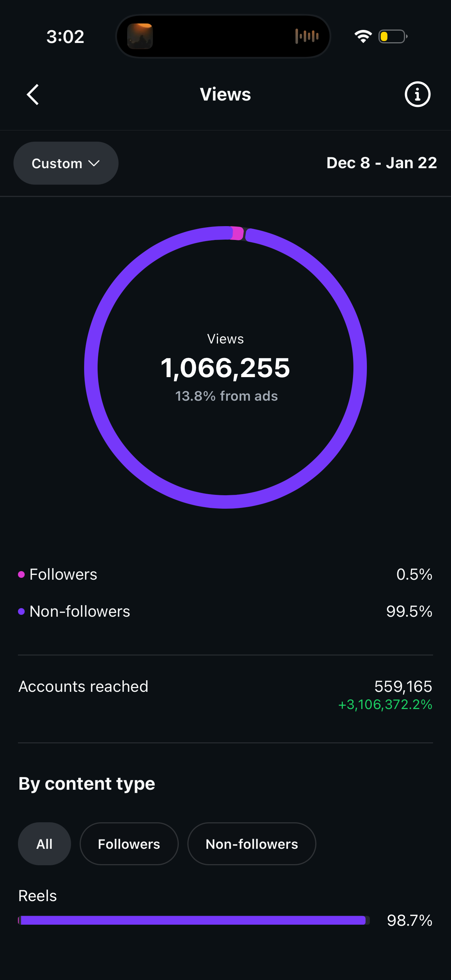Image resolution: width=451 pixels, height=980 pixels.
Task: Select the All content type filter
Action: point(45,844)
